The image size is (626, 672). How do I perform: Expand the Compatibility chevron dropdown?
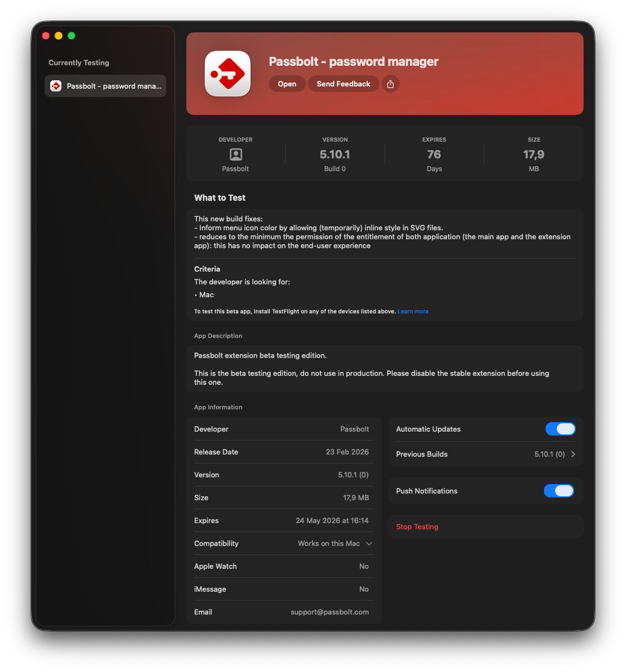pos(369,544)
